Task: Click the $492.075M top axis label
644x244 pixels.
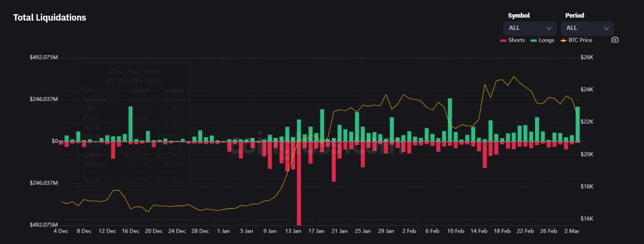Action: (44, 57)
